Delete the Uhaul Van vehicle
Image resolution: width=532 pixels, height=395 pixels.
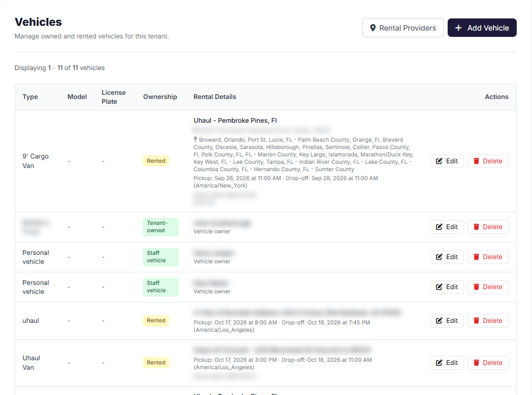(488, 363)
